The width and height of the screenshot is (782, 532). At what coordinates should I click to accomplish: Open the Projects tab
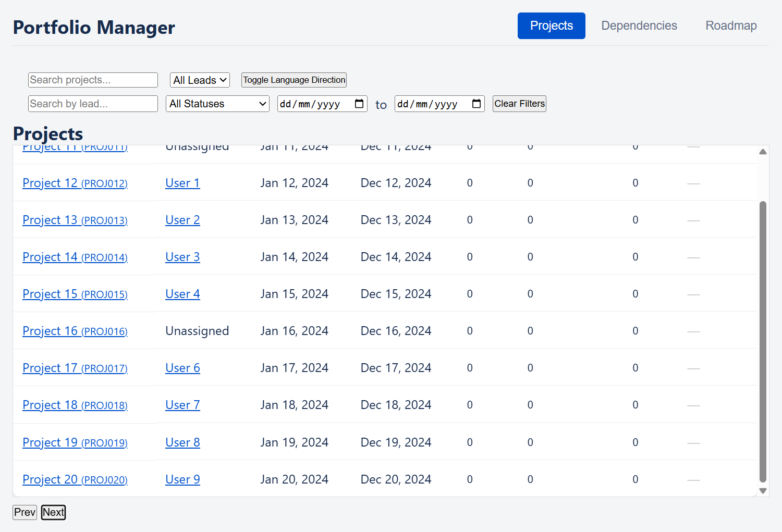tap(551, 26)
